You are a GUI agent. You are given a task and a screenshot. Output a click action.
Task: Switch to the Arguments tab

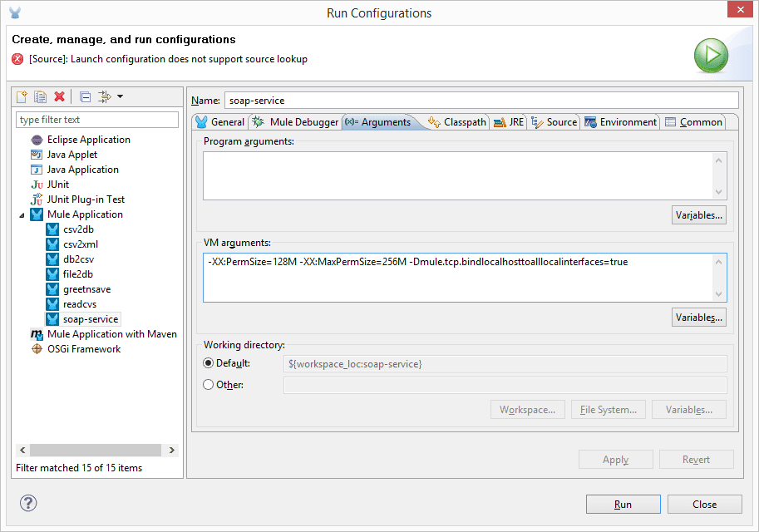click(378, 122)
